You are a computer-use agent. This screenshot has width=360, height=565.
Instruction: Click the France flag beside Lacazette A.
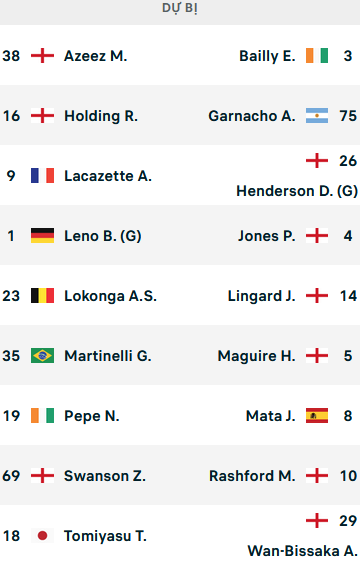coord(43,176)
